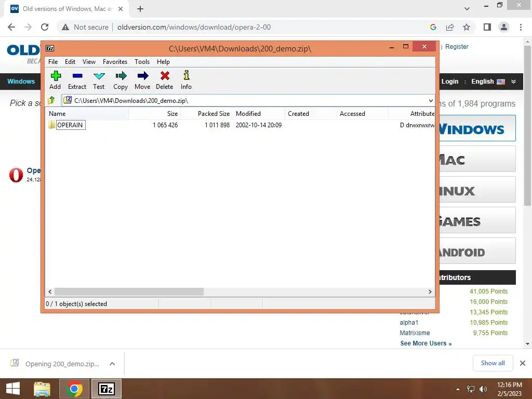Click the horizontal scrollbar thumb in 7-Zip
This screenshot has height=399, width=532.
tap(129, 291)
